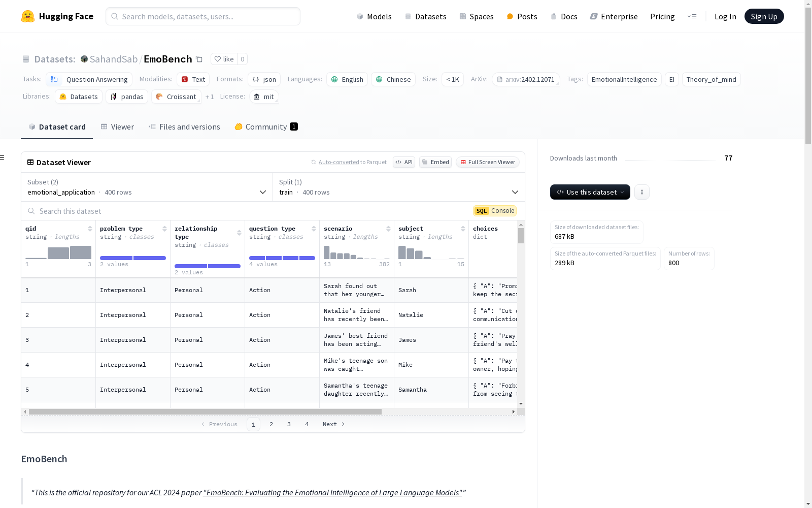Screen dimensions: 812x508
Task: Select the Question Answering task tag
Action: click(89, 79)
